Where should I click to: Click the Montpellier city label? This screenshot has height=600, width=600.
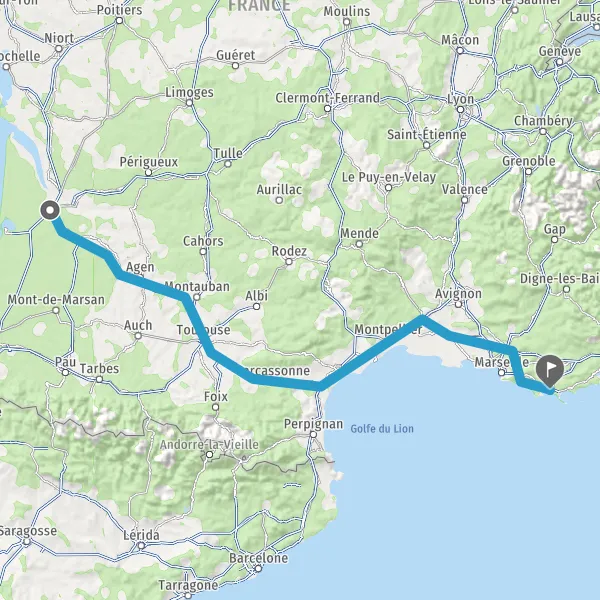click(x=387, y=329)
